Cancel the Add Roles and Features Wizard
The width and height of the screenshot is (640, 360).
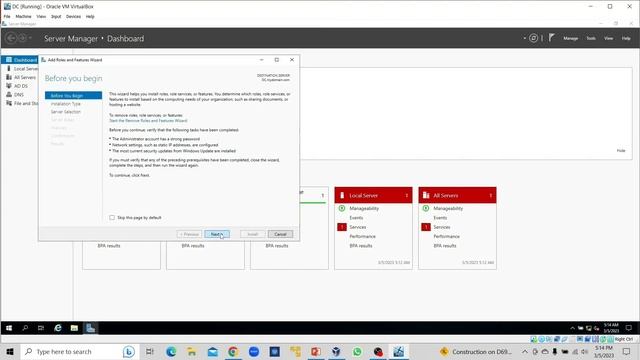coord(280,234)
